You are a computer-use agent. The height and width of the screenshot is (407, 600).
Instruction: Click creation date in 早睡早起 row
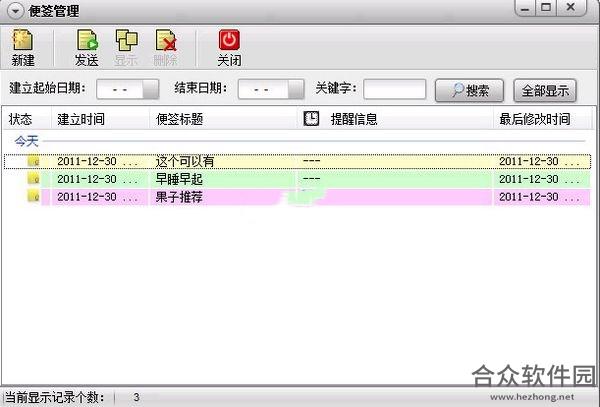coord(97,179)
